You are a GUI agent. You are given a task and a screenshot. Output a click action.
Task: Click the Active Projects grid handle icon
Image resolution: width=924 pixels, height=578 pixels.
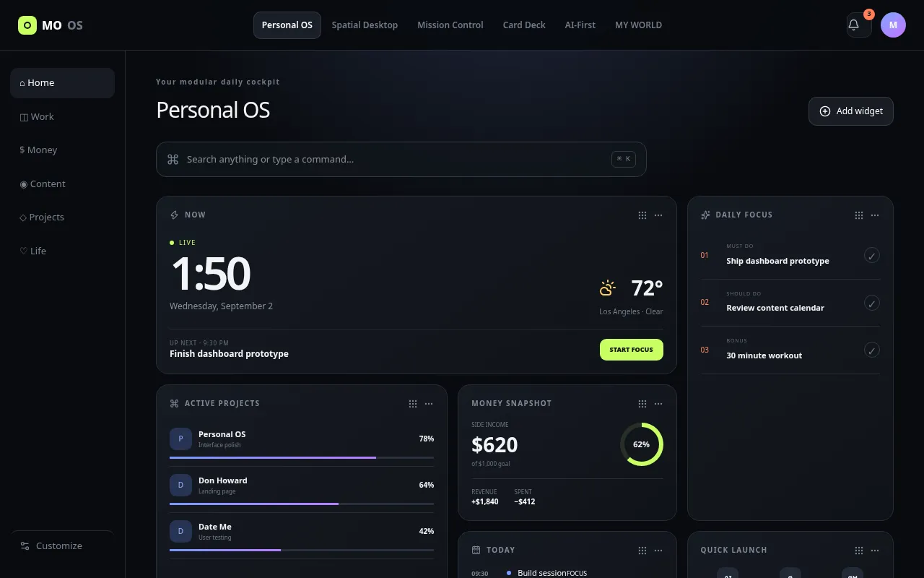[x=413, y=404]
